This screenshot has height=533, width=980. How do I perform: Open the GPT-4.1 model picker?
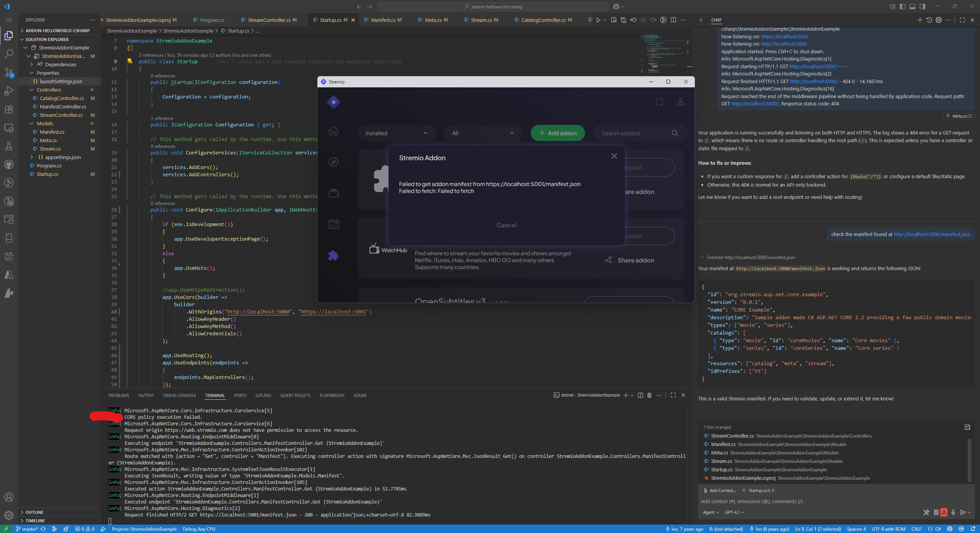coord(734,512)
